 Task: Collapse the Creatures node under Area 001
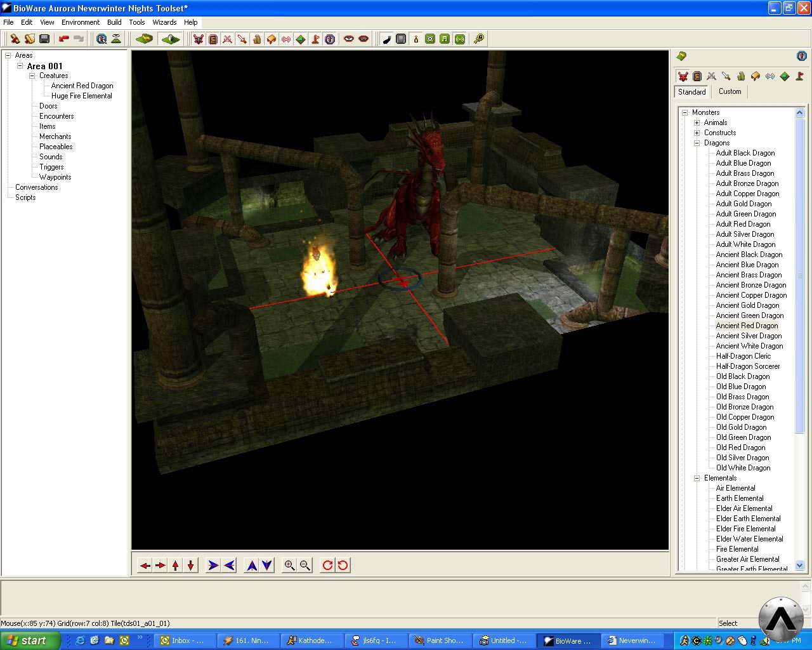point(32,76)
